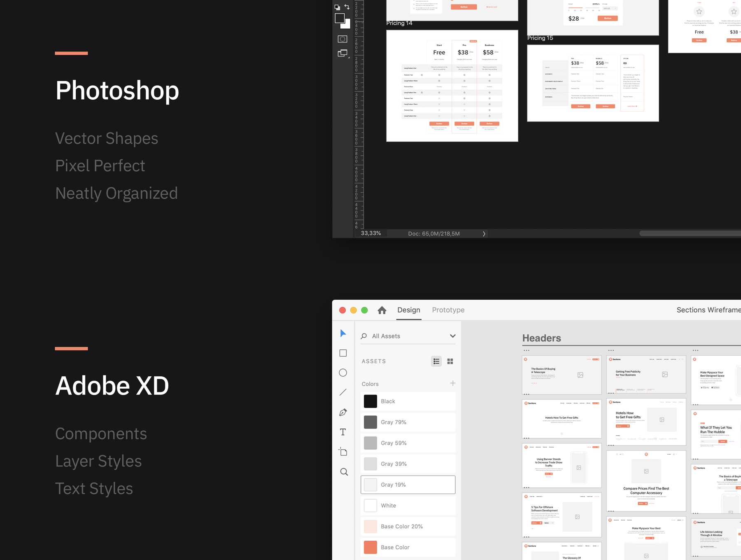Screen dimensions: 741x560
Task: Select the Pen tool in XD
Action: pyautogui.click(x=343, y=412)
